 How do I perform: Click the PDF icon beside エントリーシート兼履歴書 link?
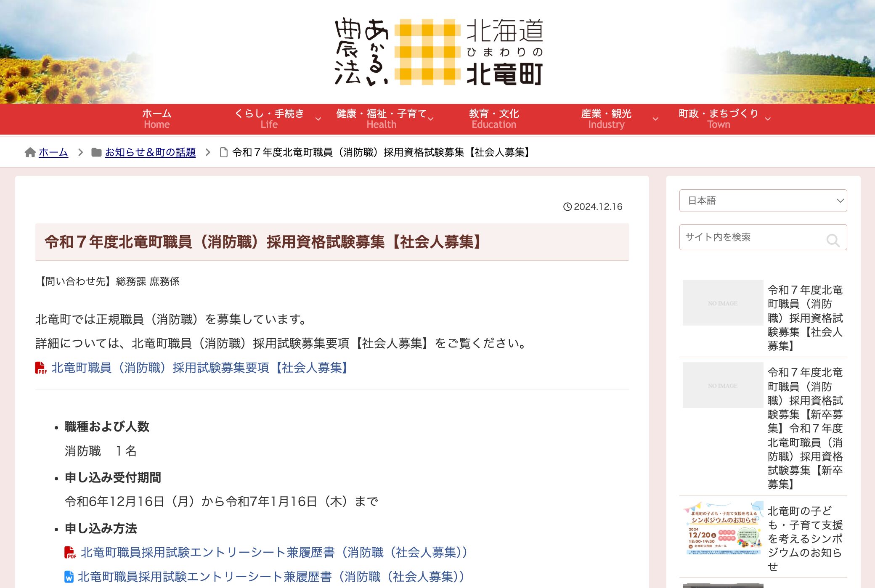[69, 553]
